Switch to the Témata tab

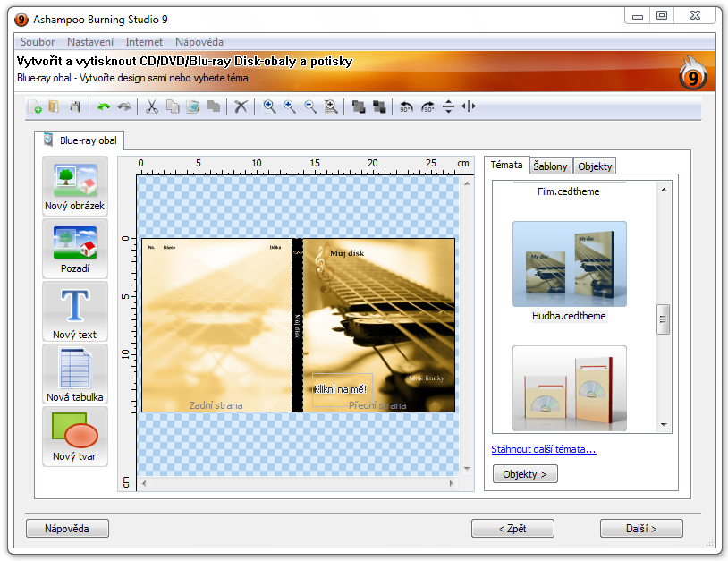(506, 165)
